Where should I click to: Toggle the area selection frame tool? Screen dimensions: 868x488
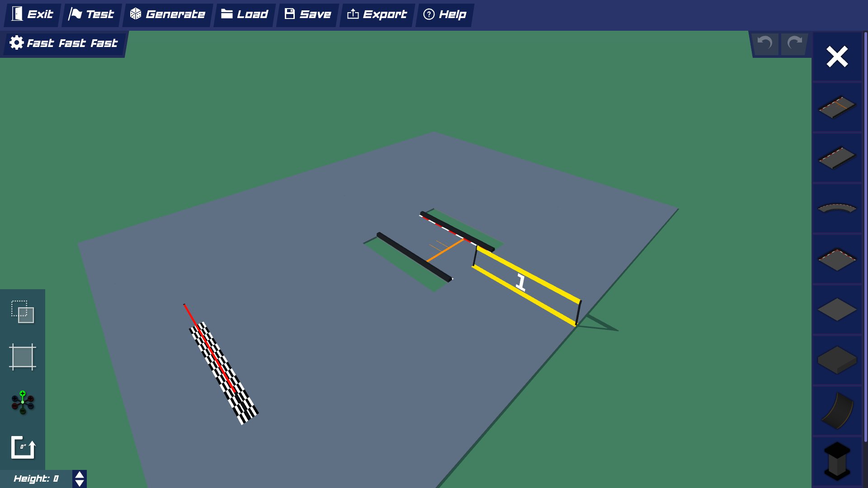pos(23,357)
